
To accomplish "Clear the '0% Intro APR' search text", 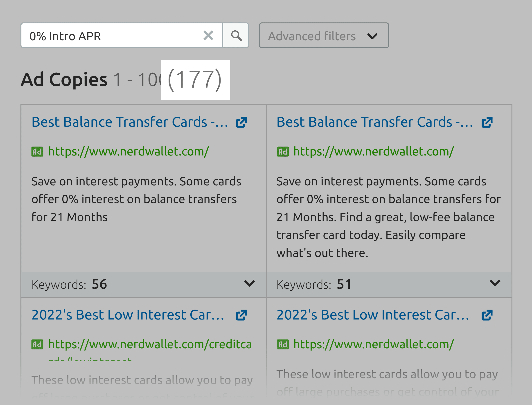I will click(x=208, y=36).
